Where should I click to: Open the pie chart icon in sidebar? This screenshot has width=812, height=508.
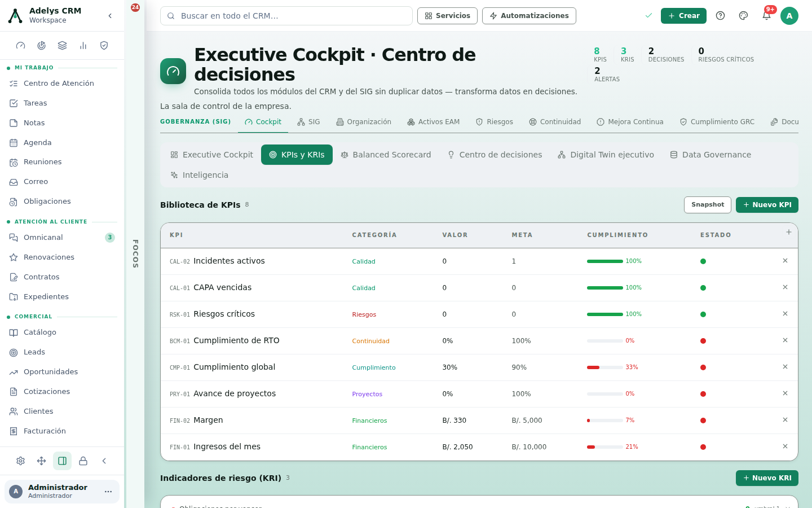pyautogui.click(x=42, y=46)
